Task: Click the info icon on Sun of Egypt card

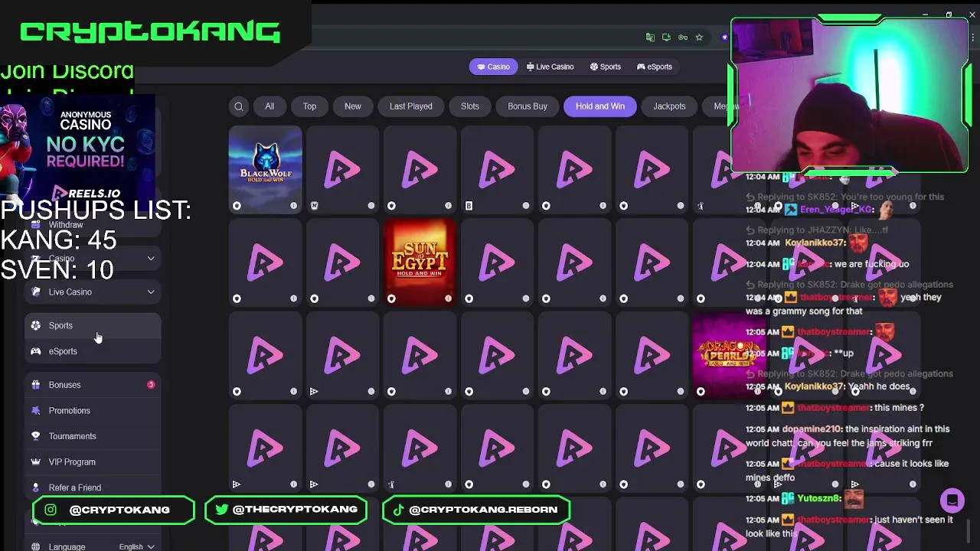Action: tap(448, 298)
